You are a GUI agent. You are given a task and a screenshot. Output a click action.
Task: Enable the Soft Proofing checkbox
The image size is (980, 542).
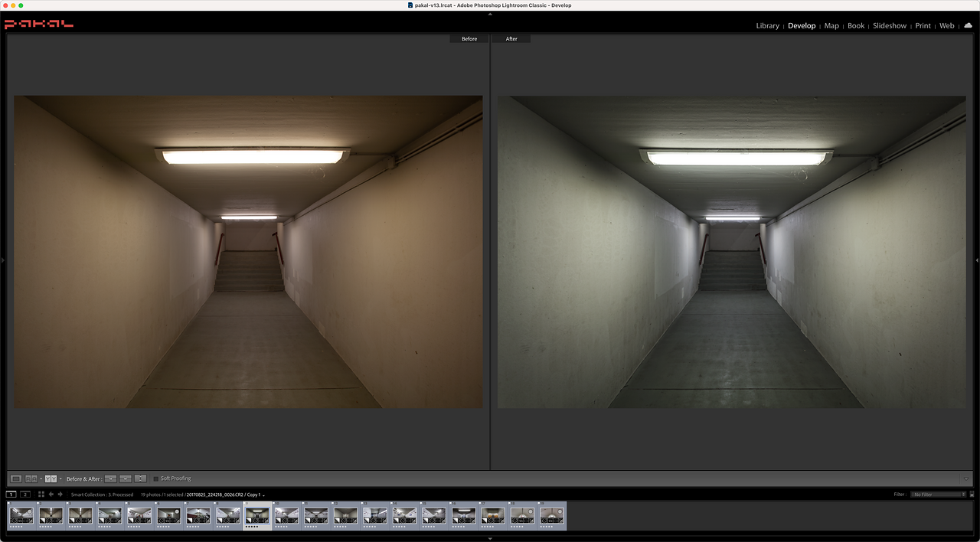[156, 478]
